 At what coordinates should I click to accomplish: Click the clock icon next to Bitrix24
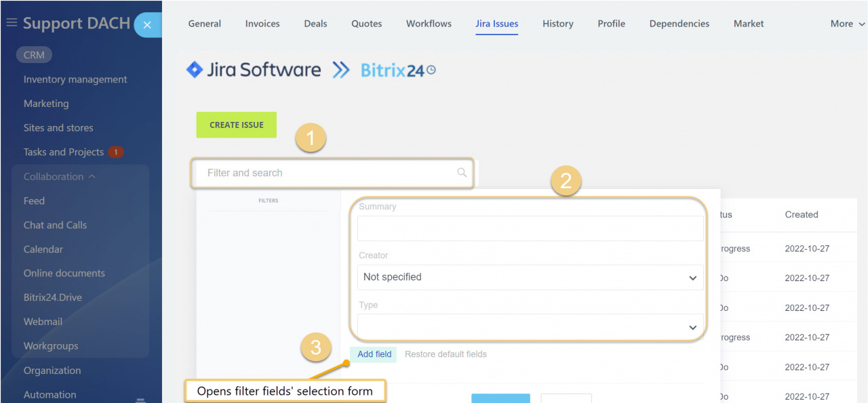(431, 70)
